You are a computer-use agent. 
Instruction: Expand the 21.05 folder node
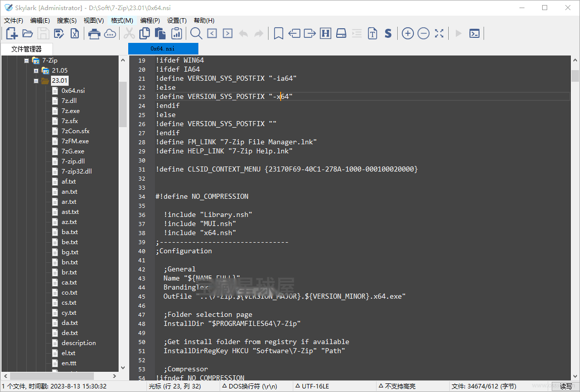pos(36,71)
